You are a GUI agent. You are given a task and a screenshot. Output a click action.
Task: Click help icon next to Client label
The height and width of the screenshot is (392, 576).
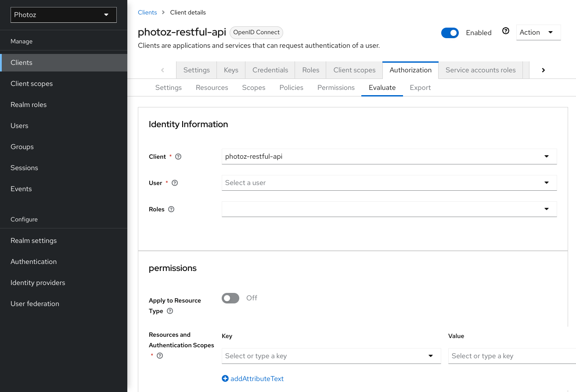point(178,157)
